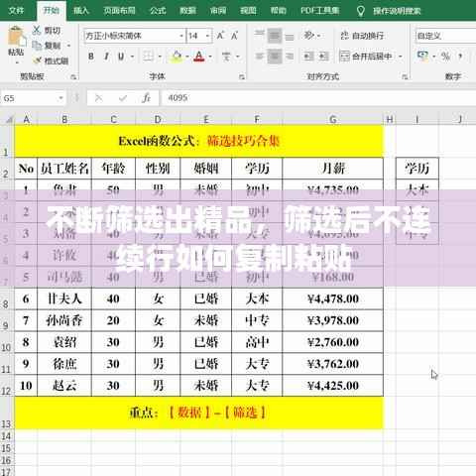476x476 pixels.
Task: Select column G header
Action: pyautogui.click(x=333, y=119)
